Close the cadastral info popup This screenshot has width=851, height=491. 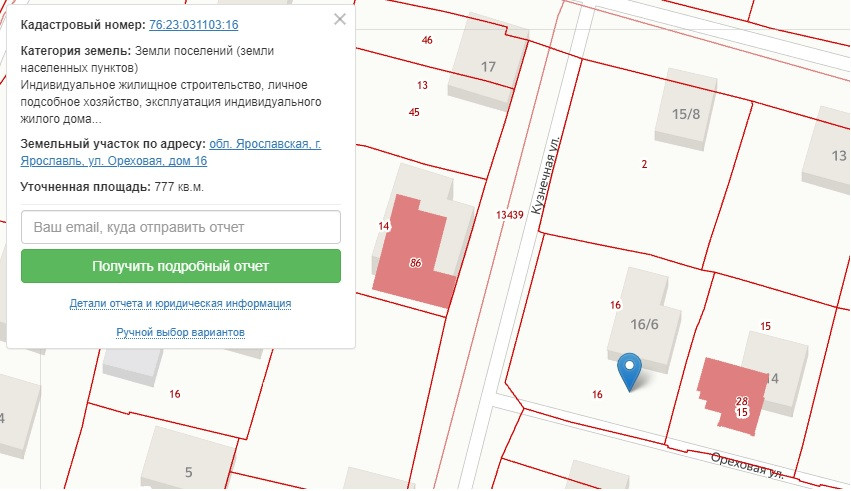click(x=340, y=19)
